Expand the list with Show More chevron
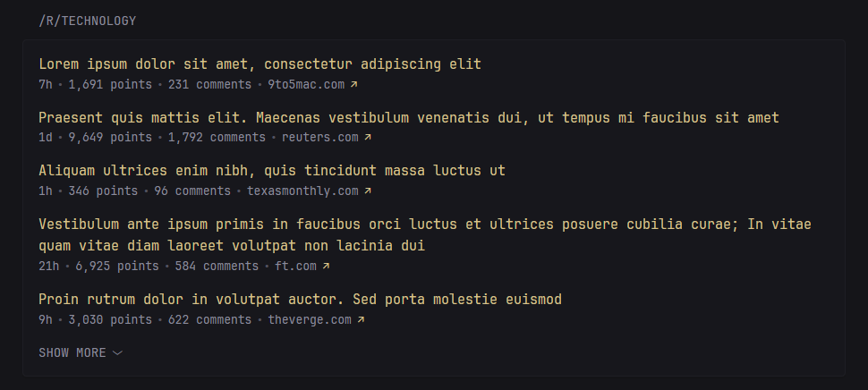The height and width of the screenshot is (390, 868). click(117, 353)
